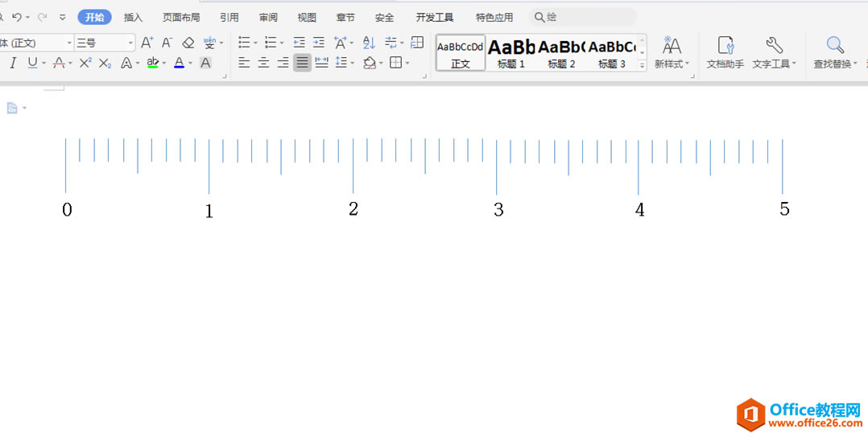868x437 pixels.
Task: Click the Decrease indent icon
Action: coord(299,42)
